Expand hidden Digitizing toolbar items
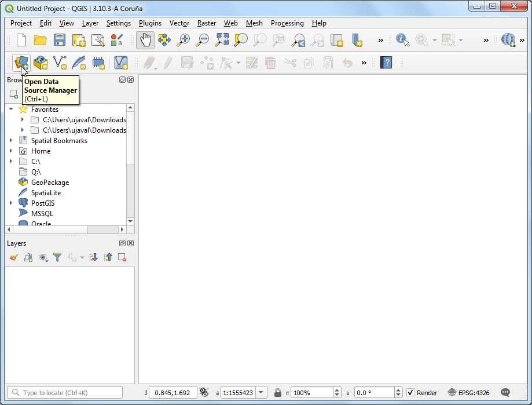Image resolution: width=532 pixels, height=405 pixels. (364, 63)
